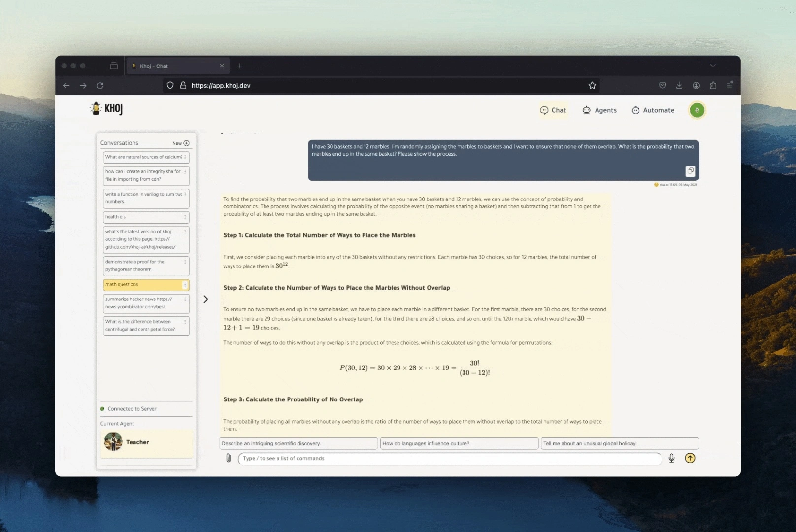Open the profile avatar menu

click(696, 110)
